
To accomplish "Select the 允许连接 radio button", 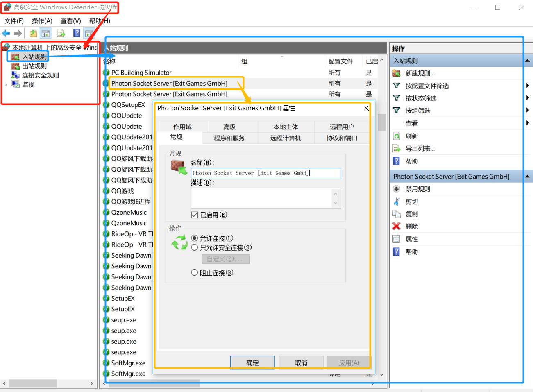I will (x=195, y=238).
